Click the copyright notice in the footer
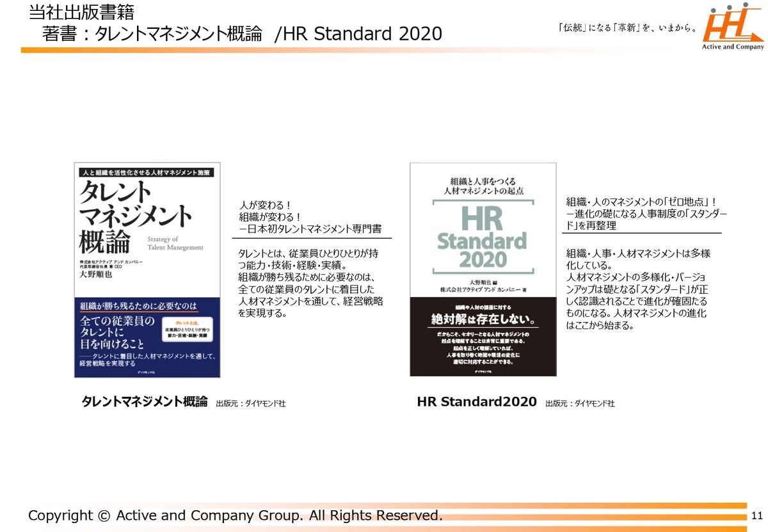 click(x=235, y=515)
